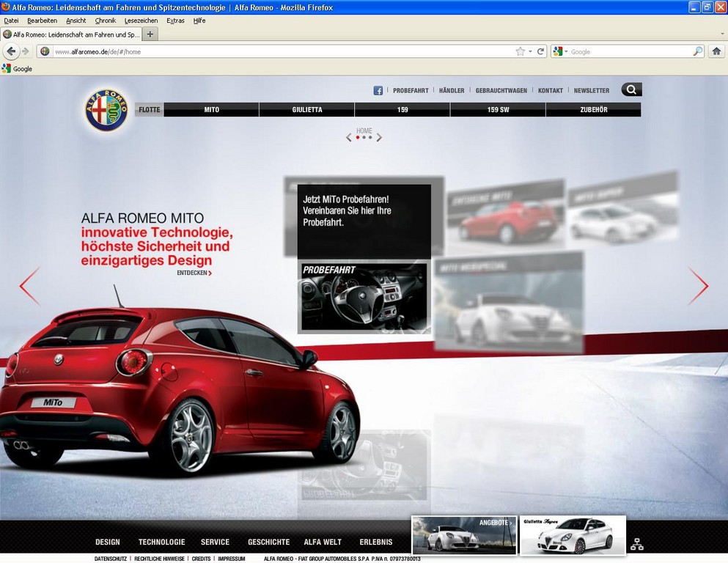The image size is (728, 563).
Task: Open the DESIGN footer section
Action: (x=108, y=542)
